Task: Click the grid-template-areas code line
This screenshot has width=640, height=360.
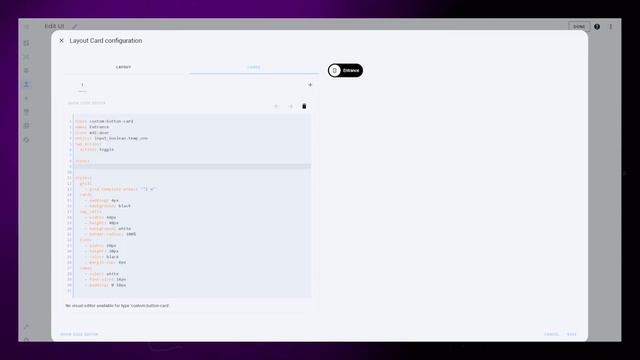Action: click(x=120, y=189)
